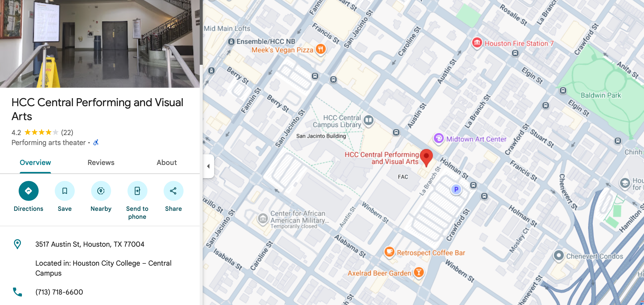
Task: Open the About tab
Action: click(167, 163)
